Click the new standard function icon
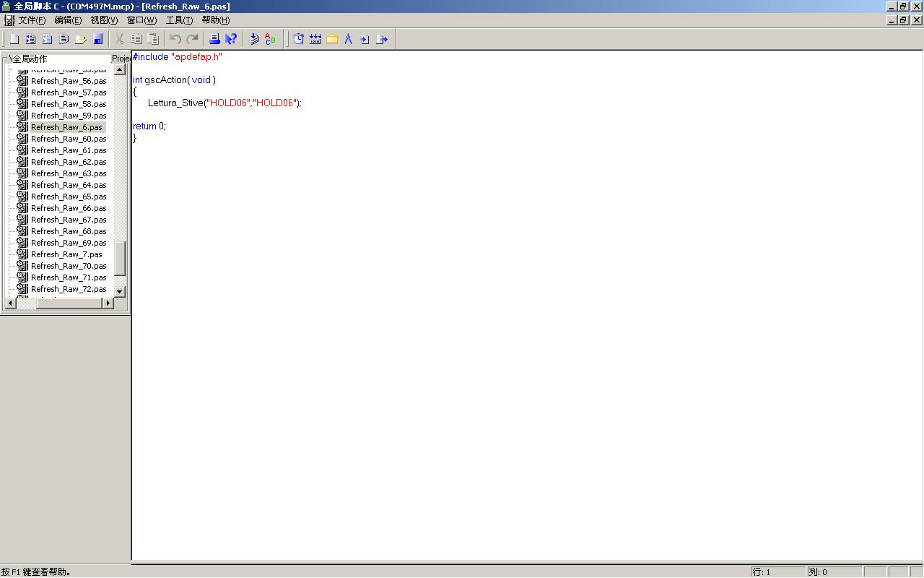This screenshot has height=578, width=924. (x=47, y=39)
